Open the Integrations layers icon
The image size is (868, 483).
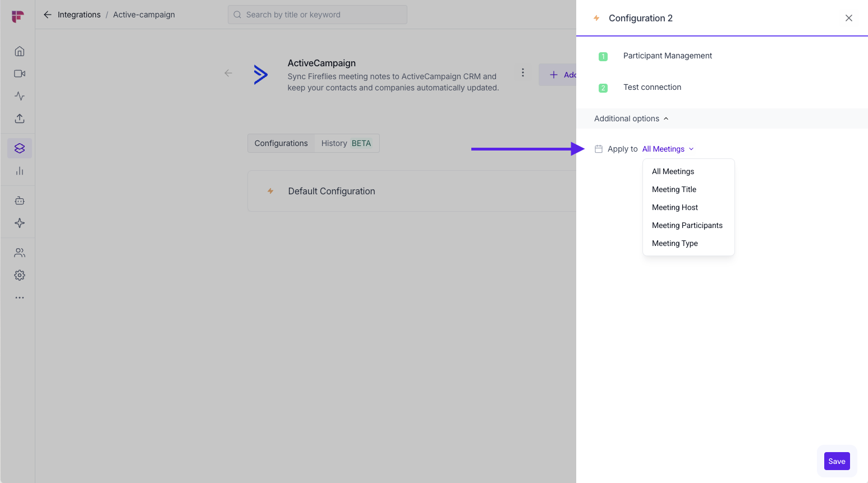tap(20, 148)
